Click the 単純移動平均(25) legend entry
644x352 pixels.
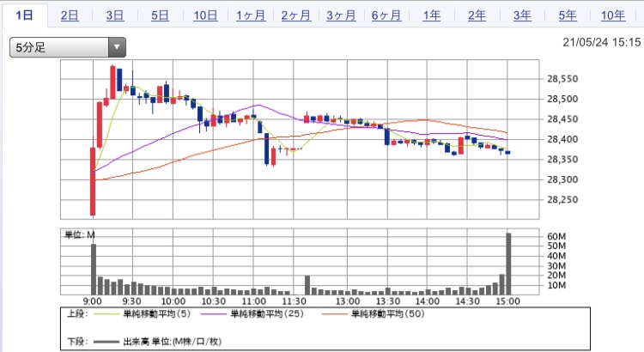click(x=267, y=314)
